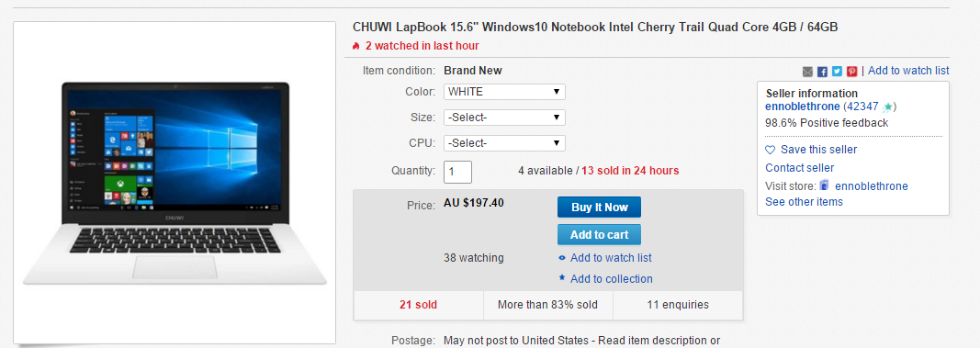Viewport: 980px width, 348px height.
Task: Click the store icon next to ennoblethrone
Action: [825, 186]
